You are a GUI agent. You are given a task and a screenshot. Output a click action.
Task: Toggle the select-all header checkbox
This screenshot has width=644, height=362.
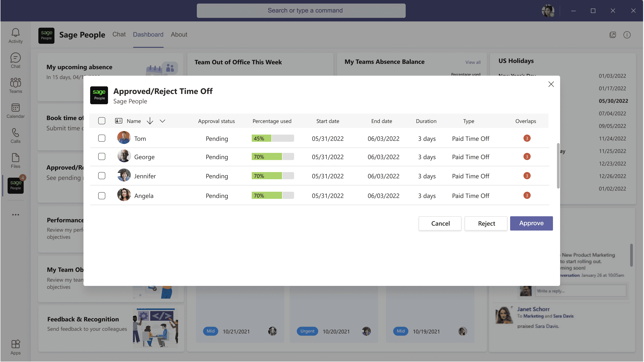point(102,121)
